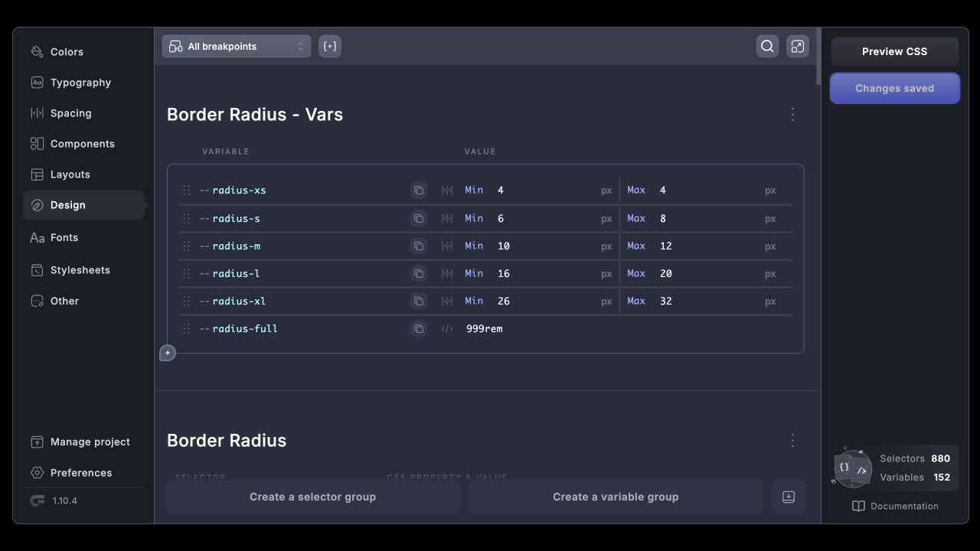This screenshot has height=551, width=980.
Task: Copy the --radius-full variable
Action: [418, 329]
